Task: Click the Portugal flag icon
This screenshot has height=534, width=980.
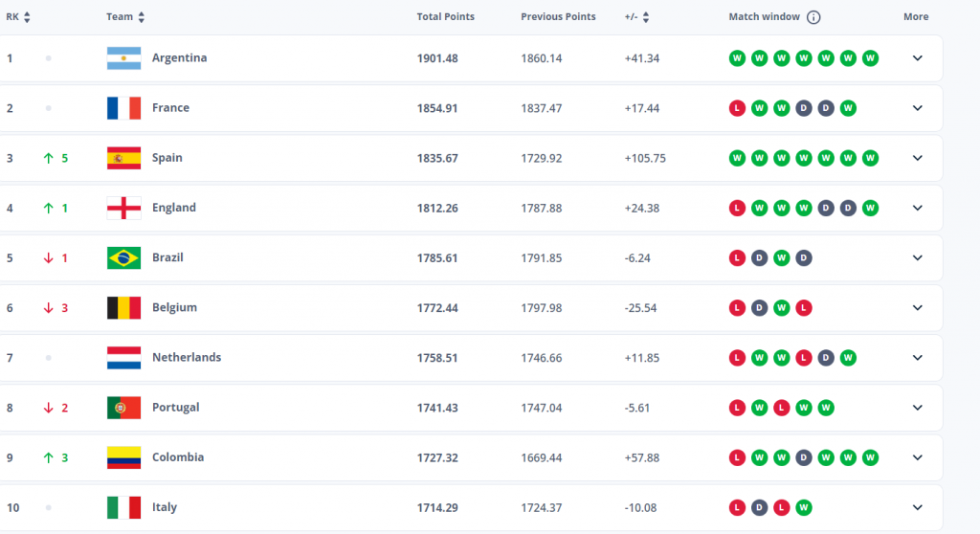Action: (124, 408)
